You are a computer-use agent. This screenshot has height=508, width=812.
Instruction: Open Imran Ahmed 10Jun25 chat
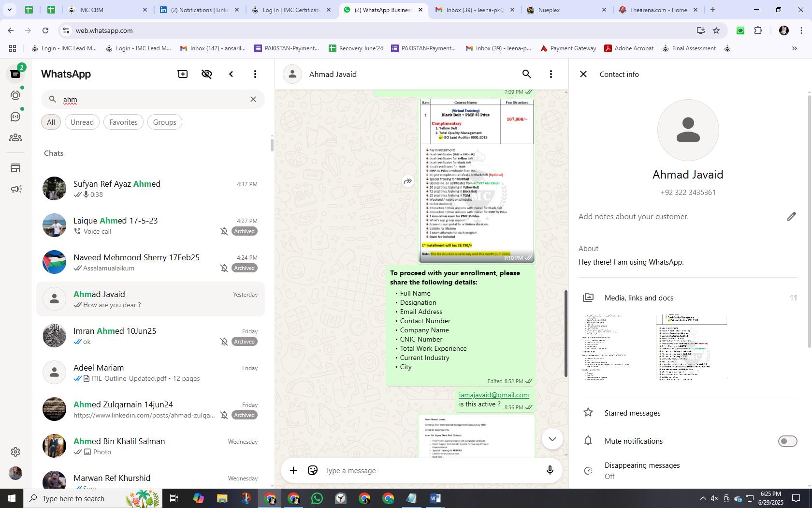(x=151, y=336)
